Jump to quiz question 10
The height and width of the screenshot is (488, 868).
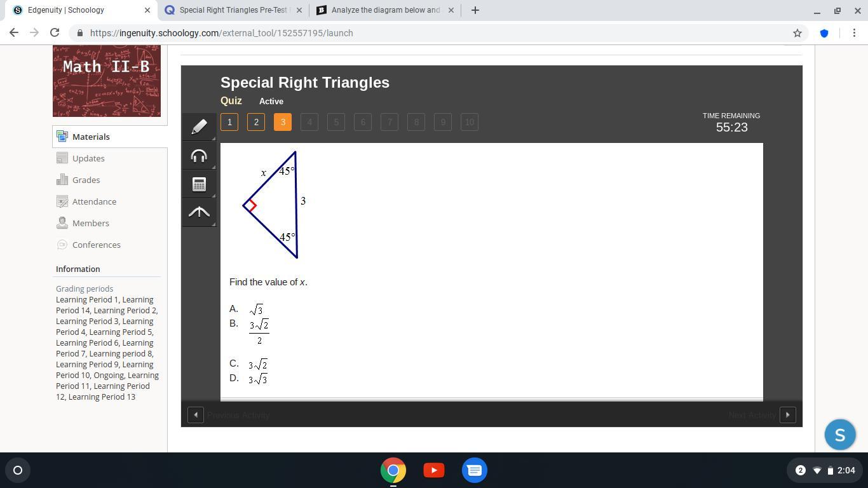[470, 122]
